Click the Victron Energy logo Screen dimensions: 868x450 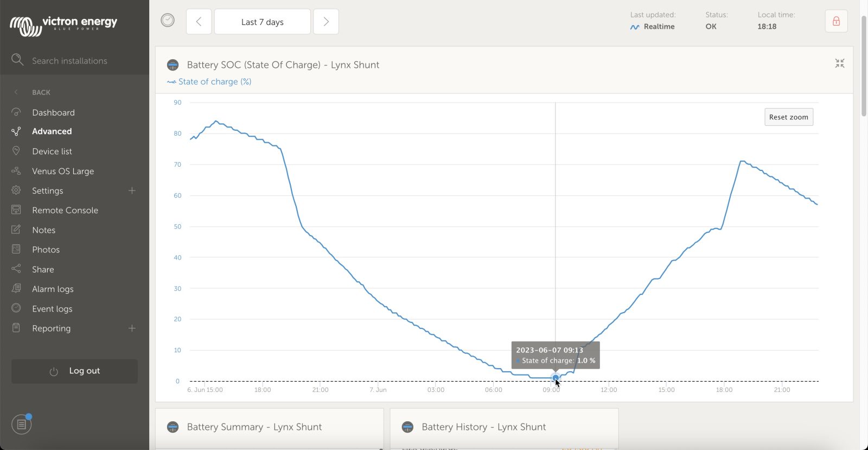click(63, 24)
